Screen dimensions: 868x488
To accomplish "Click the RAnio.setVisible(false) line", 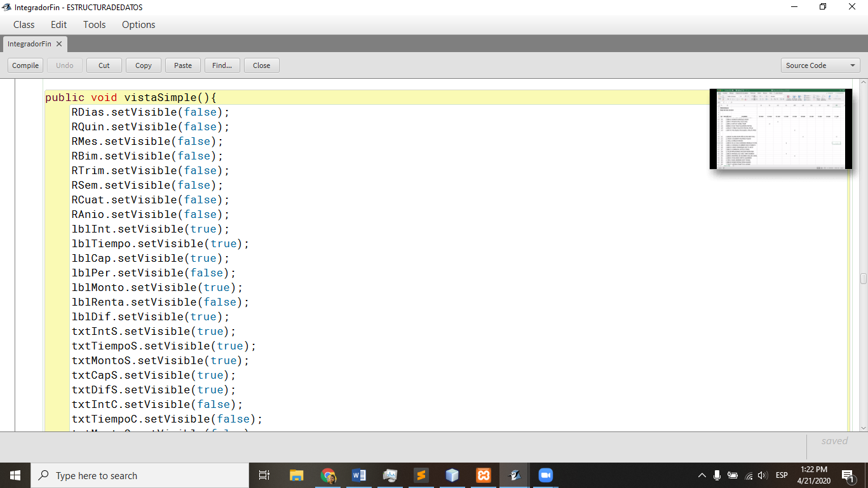I will tap(151, 214).
